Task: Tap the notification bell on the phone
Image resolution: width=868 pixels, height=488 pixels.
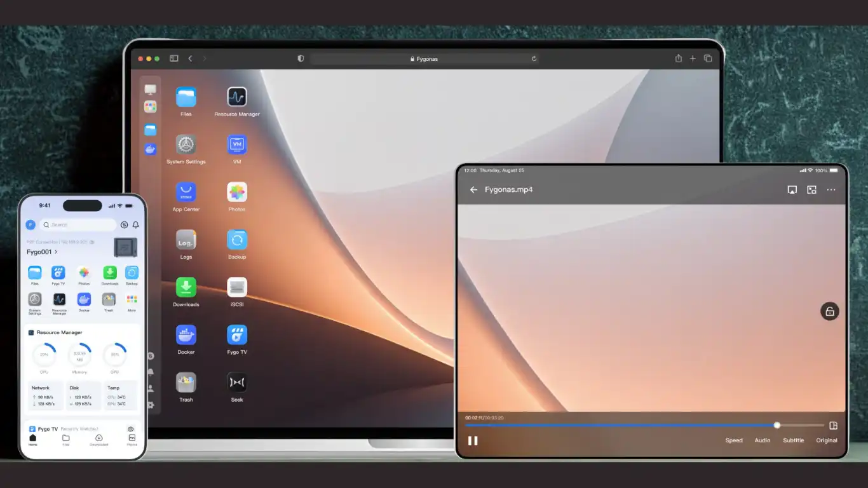Action: click(135, 225)
